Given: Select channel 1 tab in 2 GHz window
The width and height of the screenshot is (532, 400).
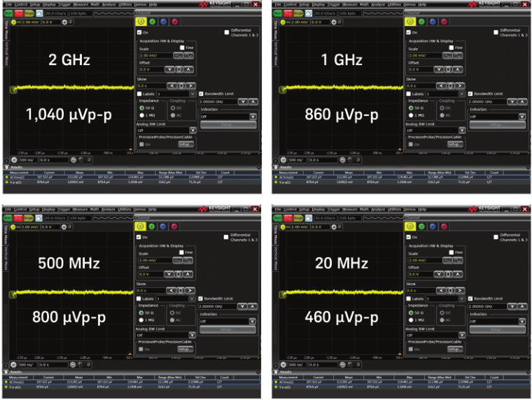Looking at the screenshot, I should (x=141, y=22).
